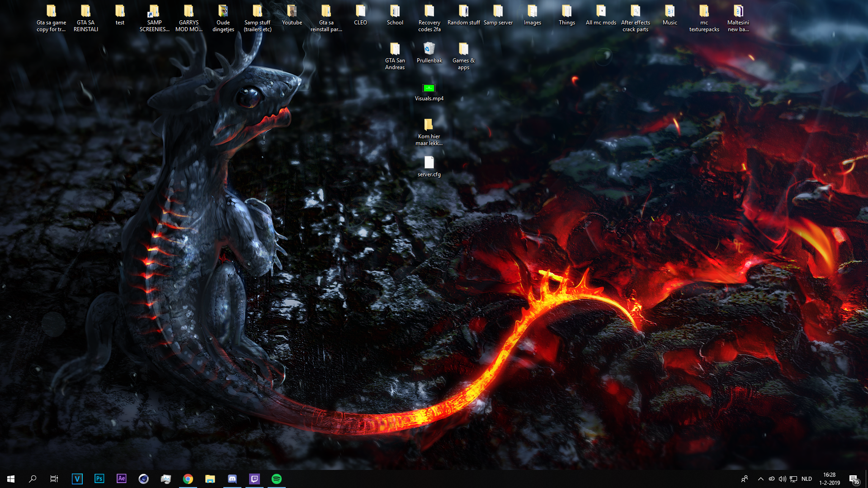Show hidden system tray icons

click(x=761, y=479)
